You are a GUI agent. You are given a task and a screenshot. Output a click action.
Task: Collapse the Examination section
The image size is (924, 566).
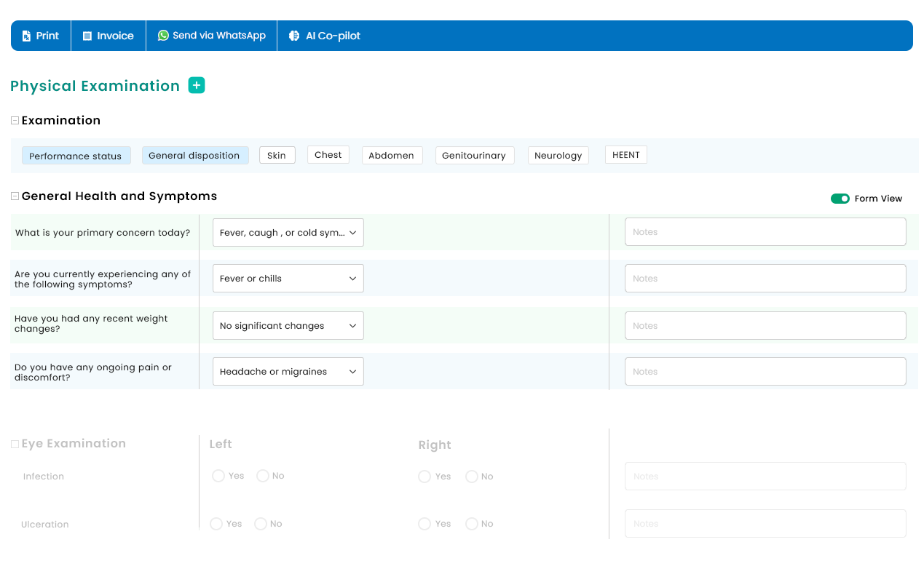(15, 121)
